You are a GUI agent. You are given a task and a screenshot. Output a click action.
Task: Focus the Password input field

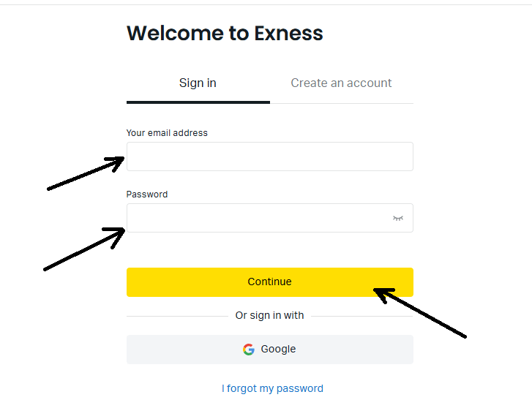[x=270, y=218]
